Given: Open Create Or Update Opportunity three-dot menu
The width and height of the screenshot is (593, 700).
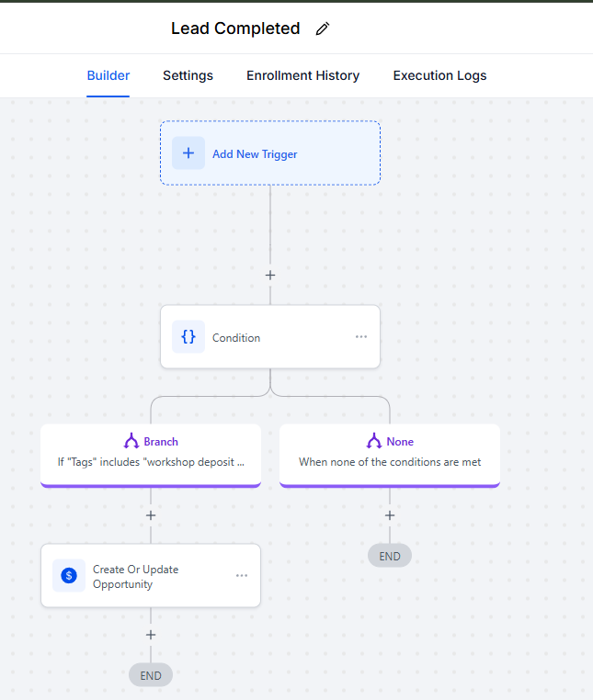Looking at the screenshot, I should pyautogui.click(x=242, y=575).
